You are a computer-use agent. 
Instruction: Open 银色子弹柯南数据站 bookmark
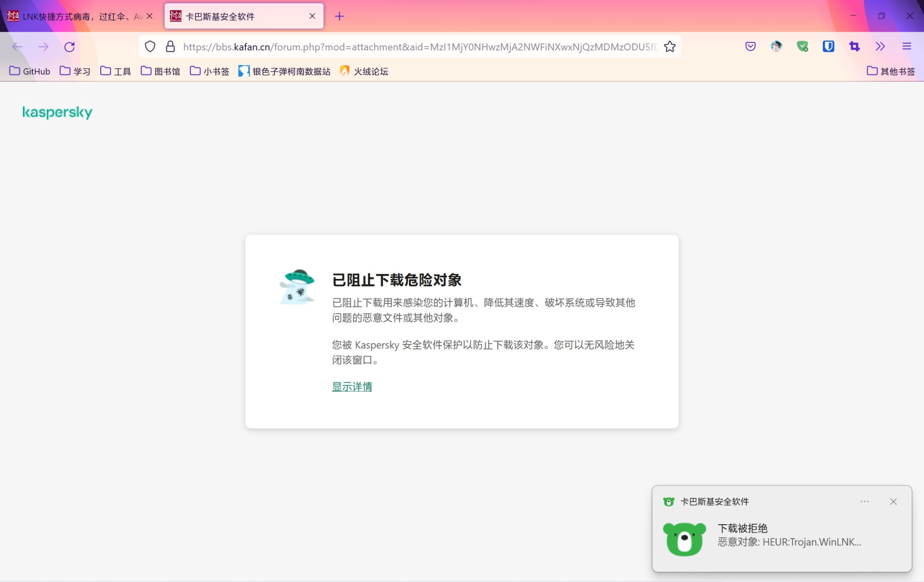point(285,71)
